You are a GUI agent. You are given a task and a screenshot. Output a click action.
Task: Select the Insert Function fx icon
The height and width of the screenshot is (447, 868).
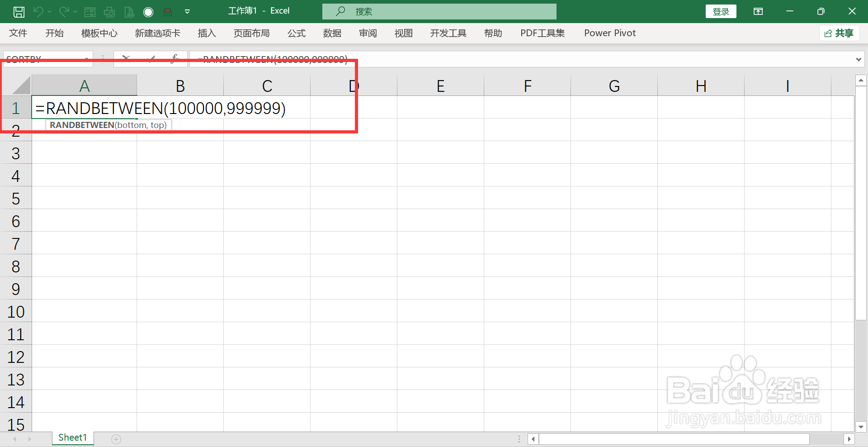(x=175, y=58)
